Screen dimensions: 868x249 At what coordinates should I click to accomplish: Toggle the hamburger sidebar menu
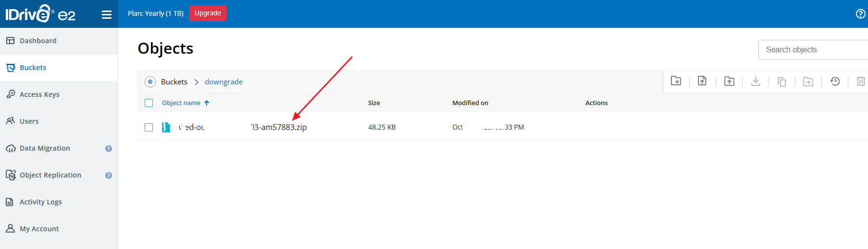coord(107,15)
